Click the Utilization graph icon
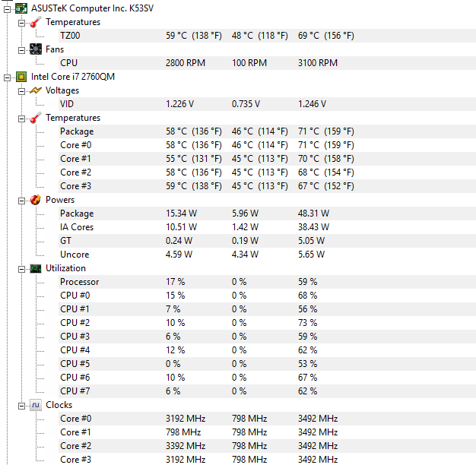 (36, 268)
